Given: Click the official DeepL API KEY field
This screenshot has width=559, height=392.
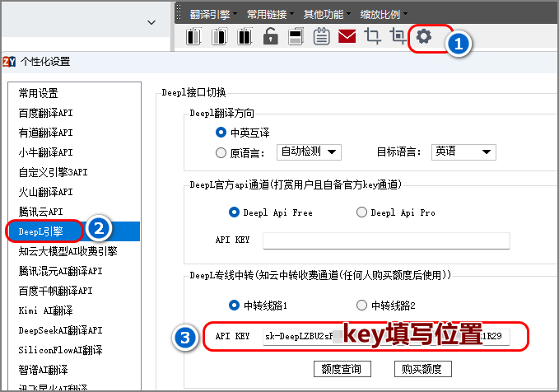Looking at the screenshot, I should 386,240.
